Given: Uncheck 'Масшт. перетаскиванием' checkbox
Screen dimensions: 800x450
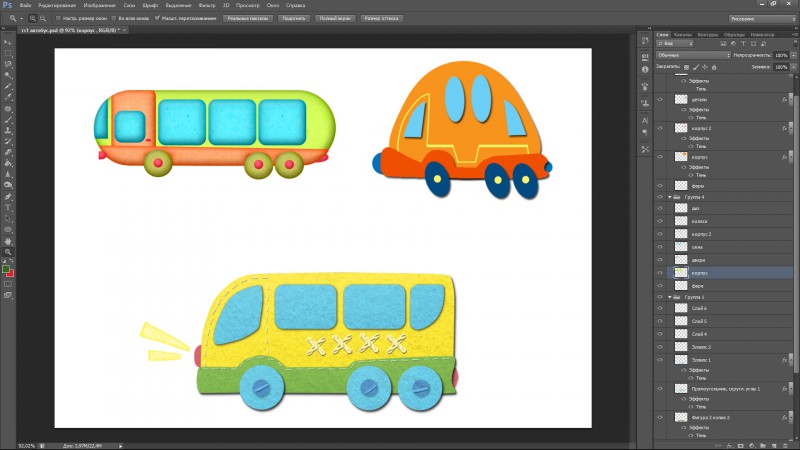Looking at the screenshot, I should tap(157, 18).
